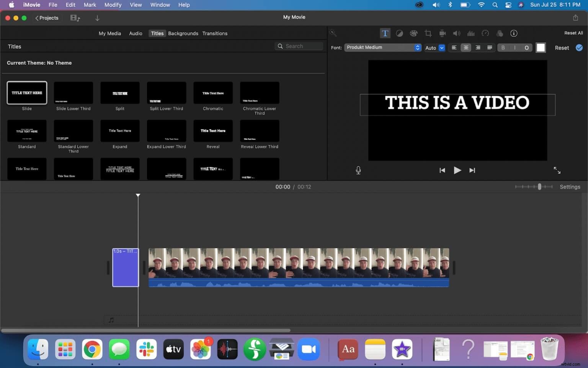Select center text alignment

pos(466,48)
